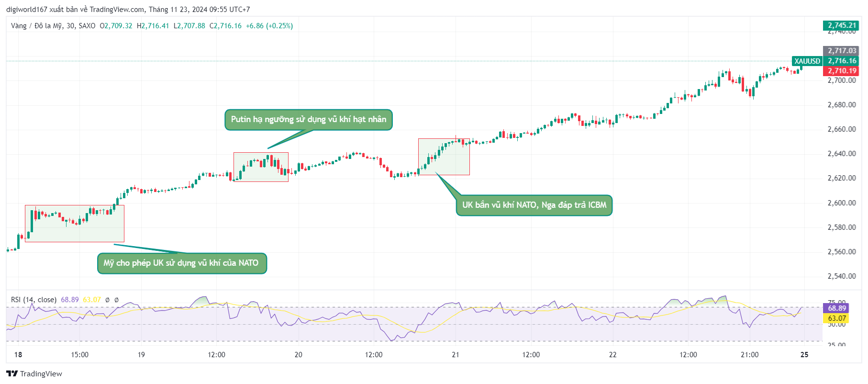
Task: Click the 2,640.00 price axis level
Action: click(842, 154)
